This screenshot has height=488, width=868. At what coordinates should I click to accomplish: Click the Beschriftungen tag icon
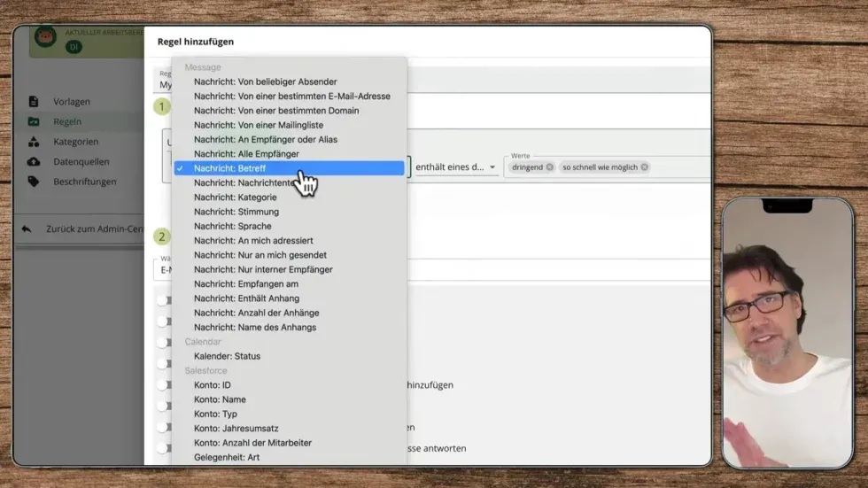click(34, 182)
